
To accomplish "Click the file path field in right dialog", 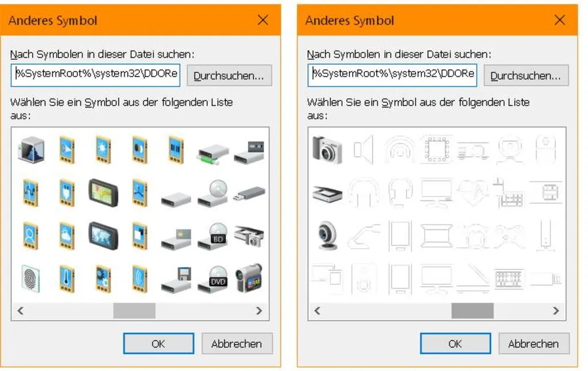I will coord(392,74).
